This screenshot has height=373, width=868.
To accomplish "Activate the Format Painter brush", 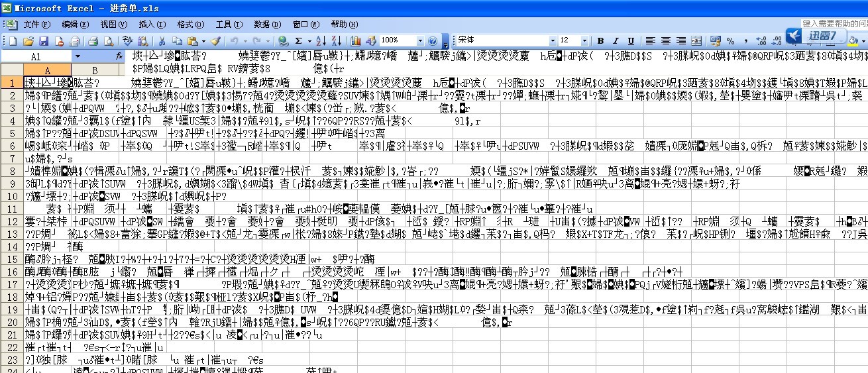I will 215,40.
